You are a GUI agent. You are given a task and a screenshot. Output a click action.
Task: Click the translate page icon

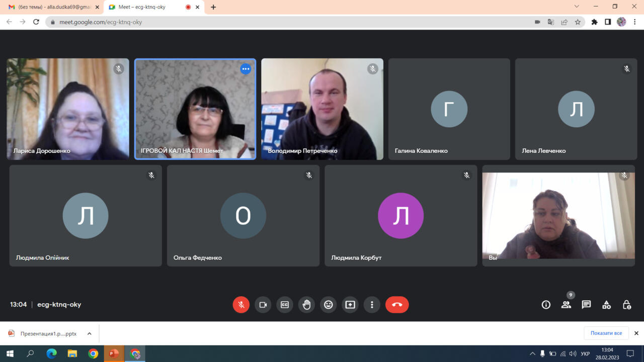(x=551, y=22)
